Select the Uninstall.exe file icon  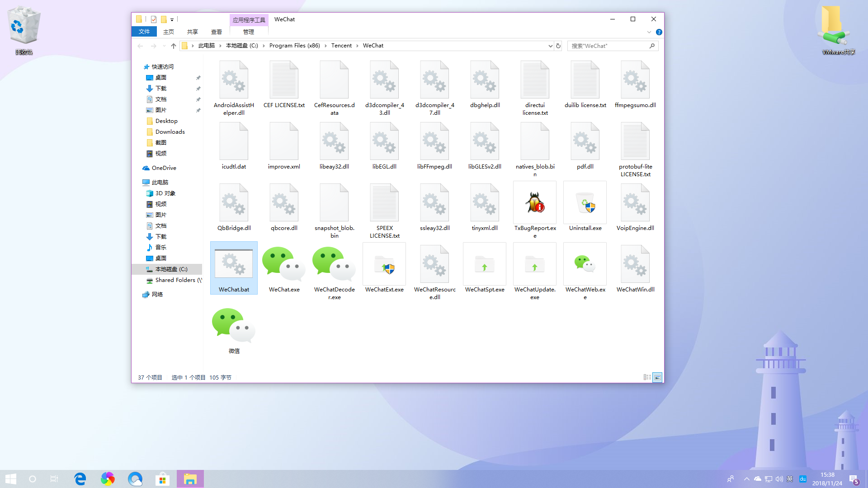click(x=585, y=203)
